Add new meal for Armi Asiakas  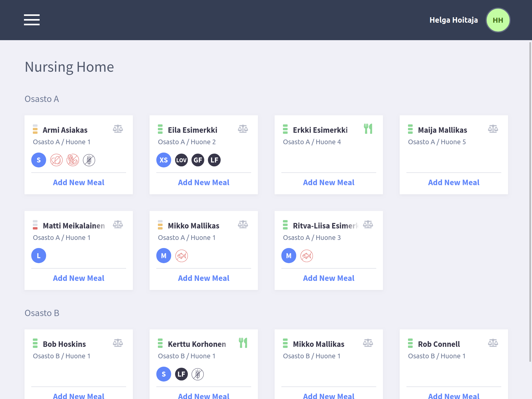[78, 182]
